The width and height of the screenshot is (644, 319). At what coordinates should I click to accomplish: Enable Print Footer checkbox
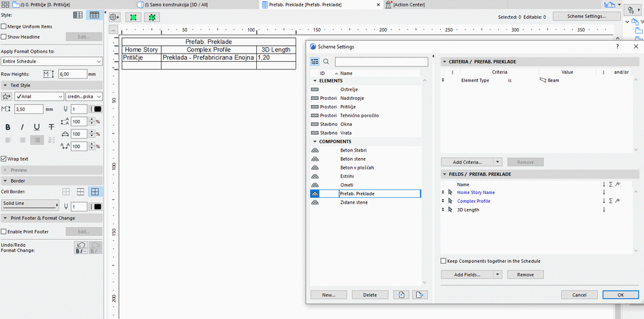point(4,231)
